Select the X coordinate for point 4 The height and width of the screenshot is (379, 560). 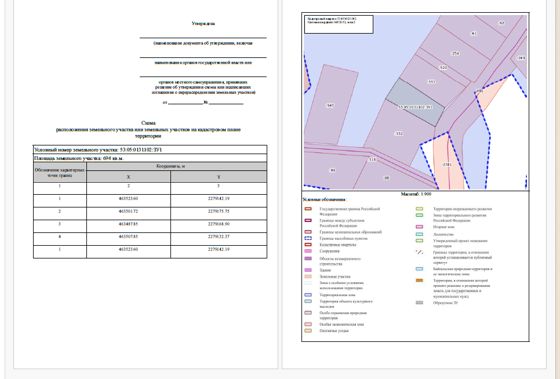pos(129,236)
